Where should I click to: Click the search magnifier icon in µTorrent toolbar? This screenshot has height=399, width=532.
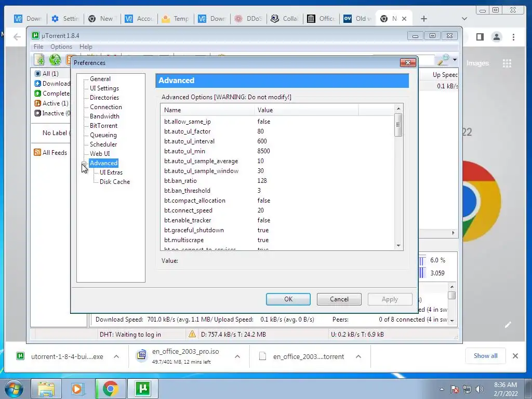443,60
